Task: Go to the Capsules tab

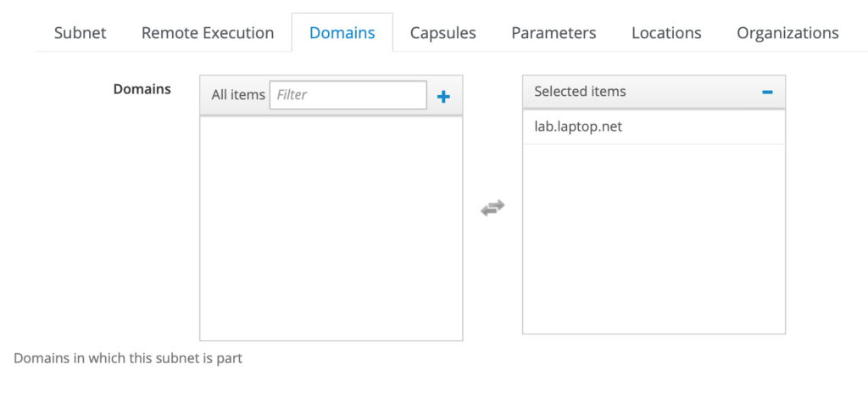Action: (442, 33)
